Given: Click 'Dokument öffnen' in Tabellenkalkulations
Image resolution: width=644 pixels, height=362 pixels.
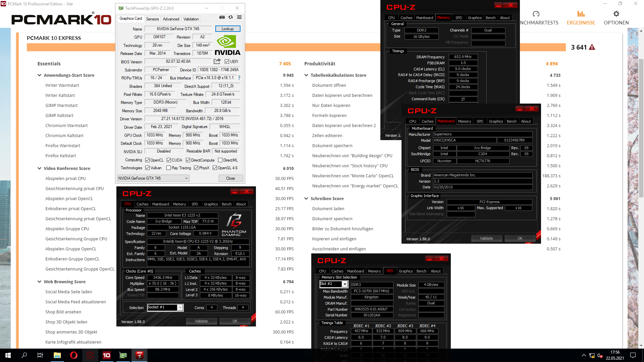Looking at the screenshot, I should pos(329,85).
